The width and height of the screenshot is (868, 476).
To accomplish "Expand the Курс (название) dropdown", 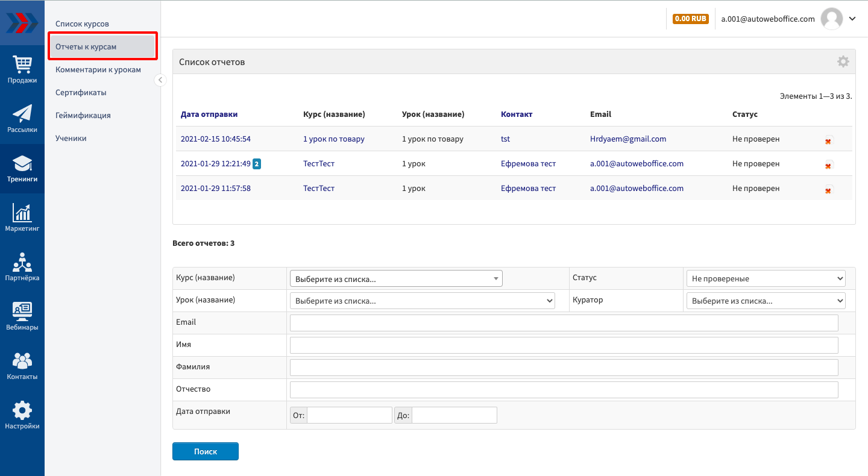I will (396, 278).
